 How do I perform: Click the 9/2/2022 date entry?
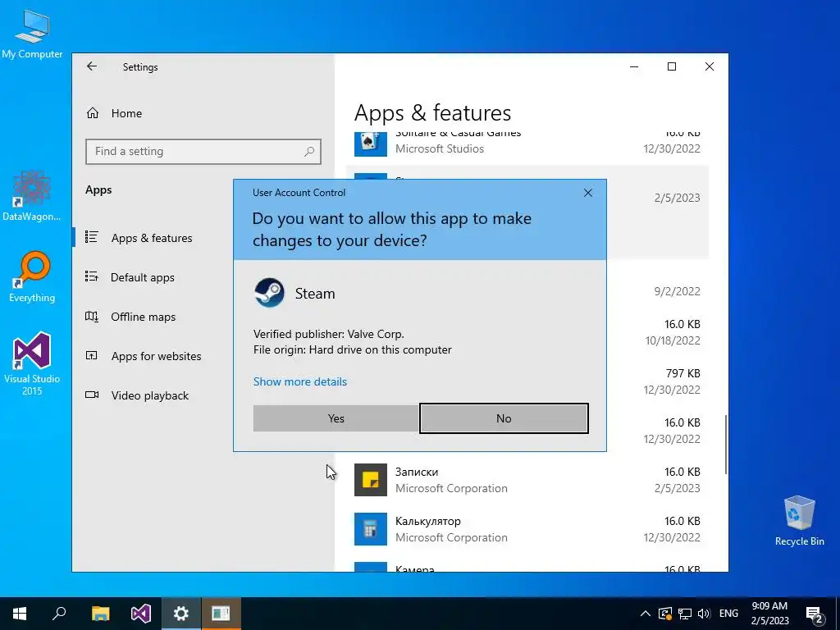tap(677, 291)
